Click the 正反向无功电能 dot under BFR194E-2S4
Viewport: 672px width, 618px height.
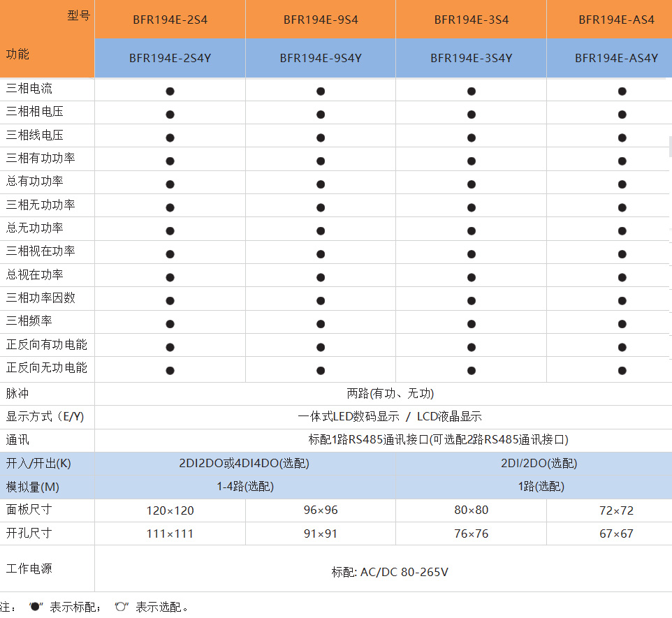tap(170, 371)
